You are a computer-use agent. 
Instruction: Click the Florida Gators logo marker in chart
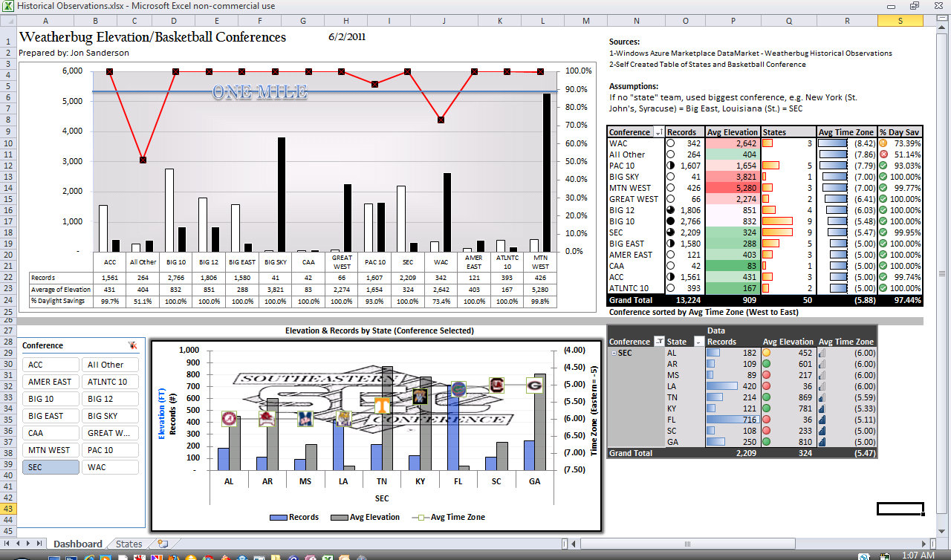pyautogui.click(x=458, y=389)
